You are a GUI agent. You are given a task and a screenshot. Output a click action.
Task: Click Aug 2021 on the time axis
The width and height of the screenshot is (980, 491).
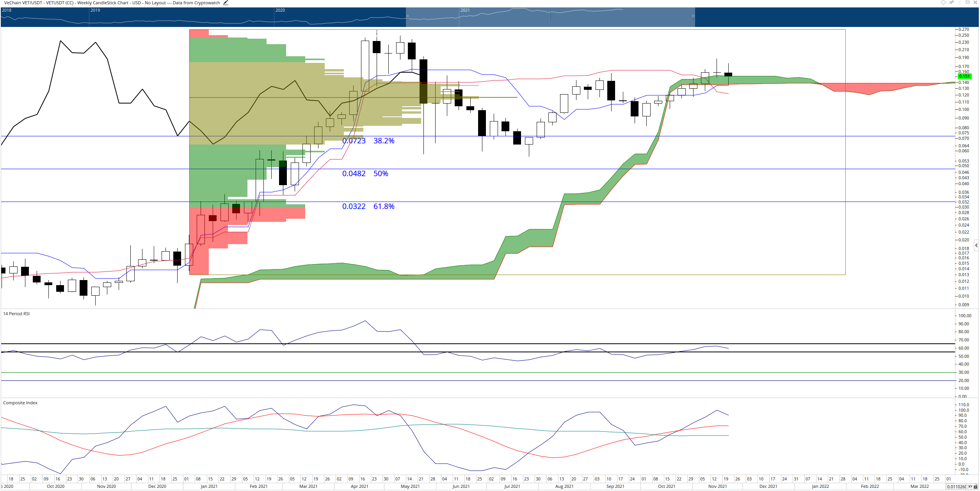point(564,486)
